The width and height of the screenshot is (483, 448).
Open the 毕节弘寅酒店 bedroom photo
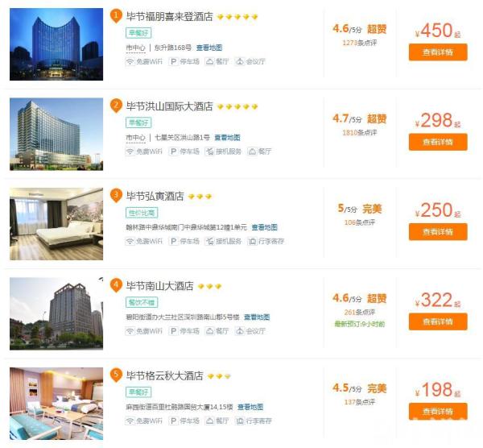pos(56,224)
